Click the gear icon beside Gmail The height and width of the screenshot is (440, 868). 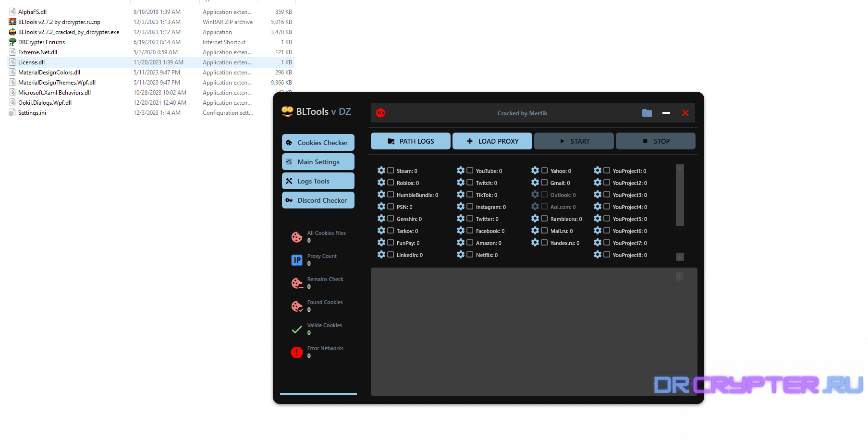click(x=535, y=183)
